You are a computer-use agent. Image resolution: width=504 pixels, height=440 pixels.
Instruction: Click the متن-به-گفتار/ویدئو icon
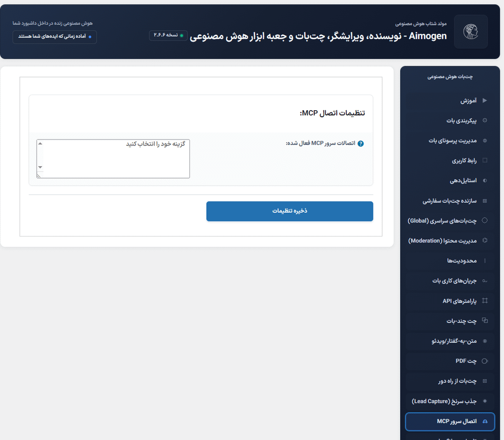[x=484, y=341]
